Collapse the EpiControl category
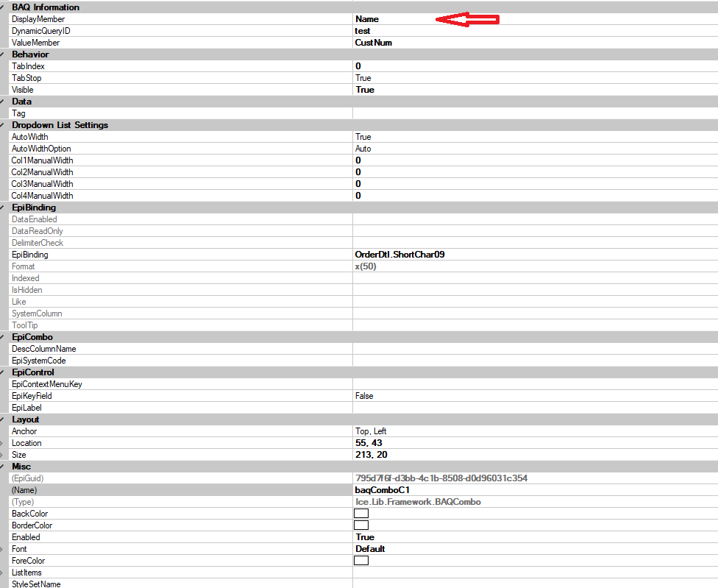Viewport: 718px width, 588px height. pos(2,372)
